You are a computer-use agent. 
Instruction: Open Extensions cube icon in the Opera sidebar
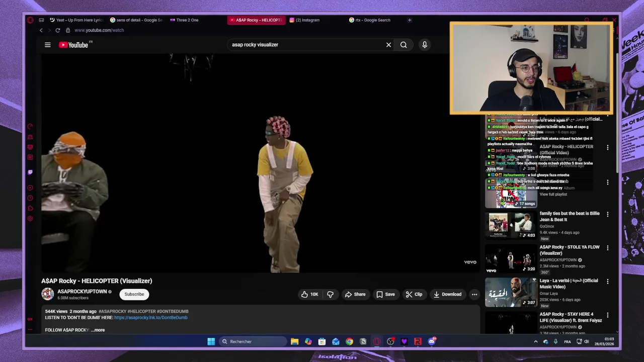click(30, 208)
